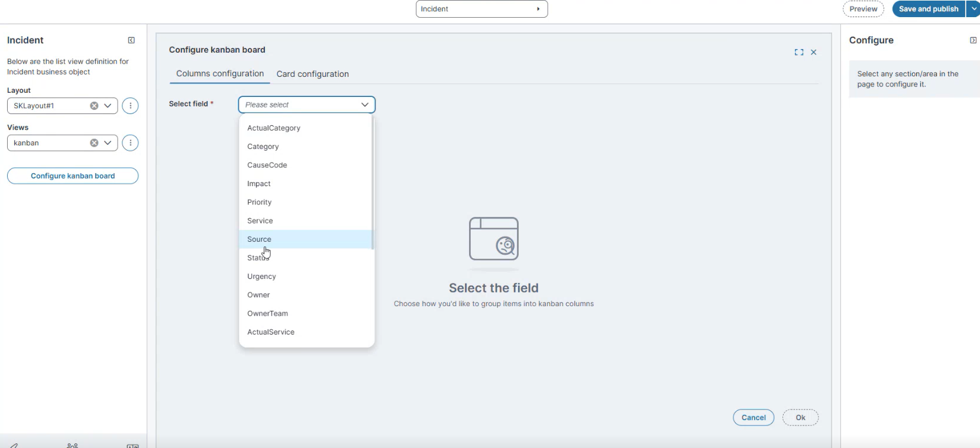Close the Configure kanban board dialog
The height and width of the screenshot is (448, 980).
tap(814, 53)
